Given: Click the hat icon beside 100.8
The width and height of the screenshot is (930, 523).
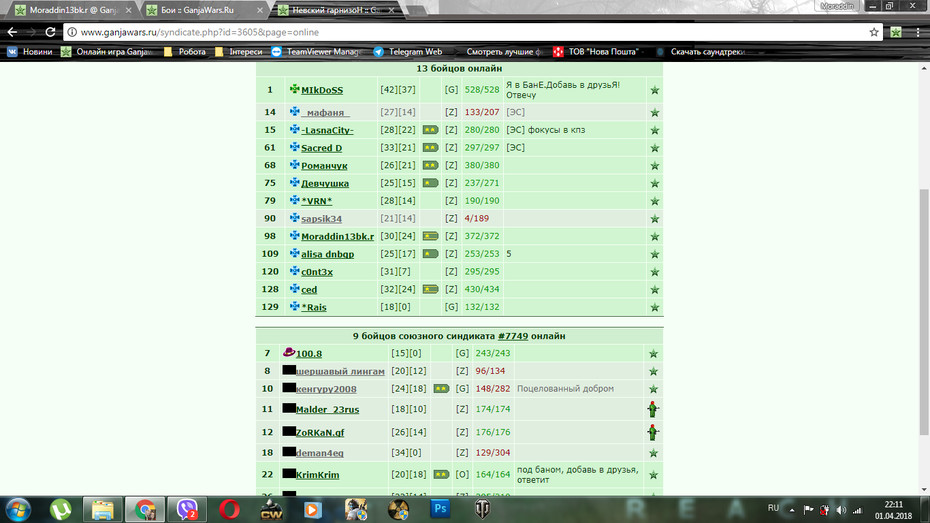Looking at the screenshot, I should tap(289, 352).
